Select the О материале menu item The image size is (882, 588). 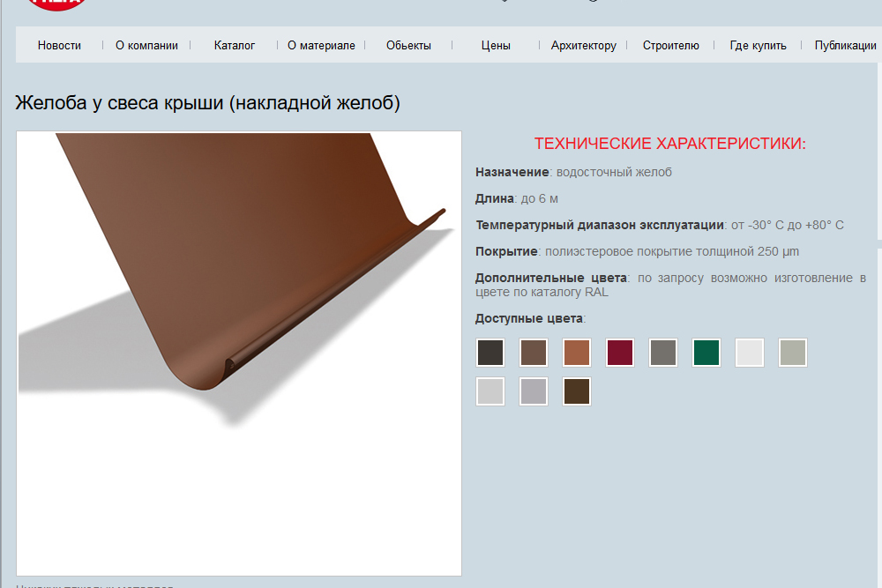pos(321,46)
